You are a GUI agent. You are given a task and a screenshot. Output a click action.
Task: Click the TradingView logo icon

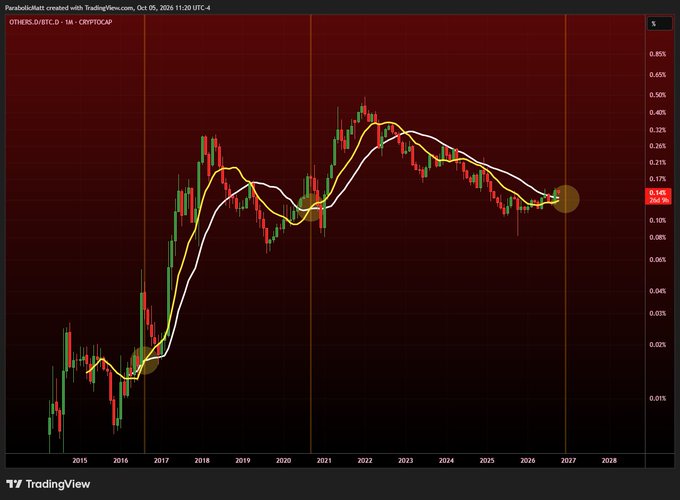[x=14, y=484]
